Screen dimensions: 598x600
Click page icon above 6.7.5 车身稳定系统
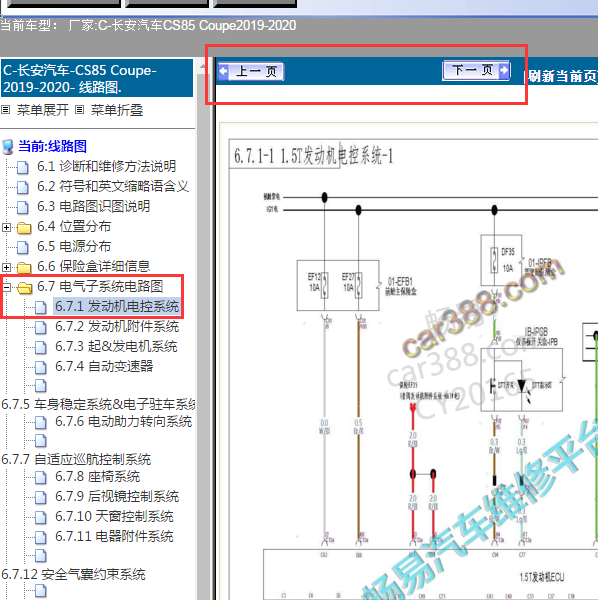41,386
